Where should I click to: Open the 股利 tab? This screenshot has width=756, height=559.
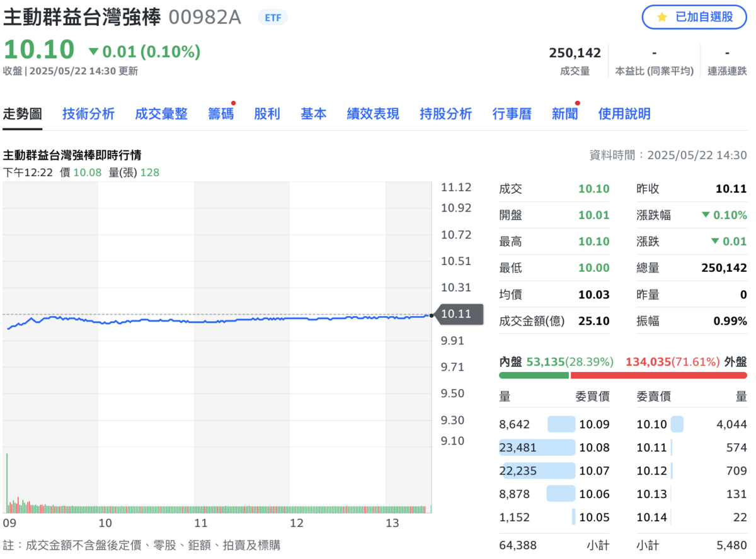point(267,114)
